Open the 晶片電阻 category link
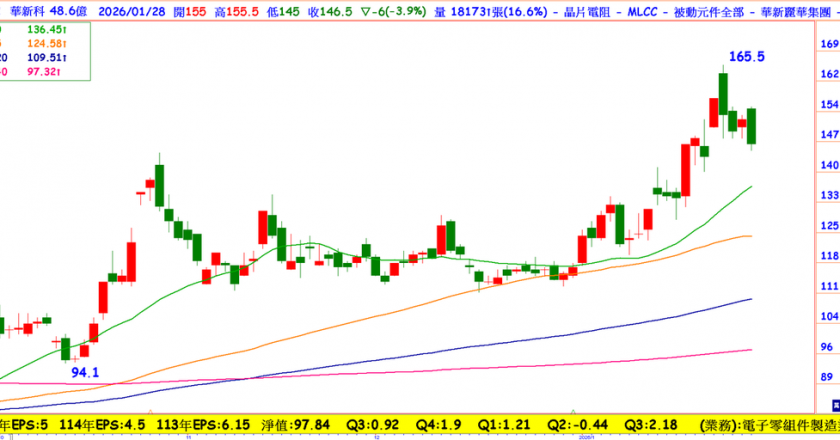 coord(587,11)
